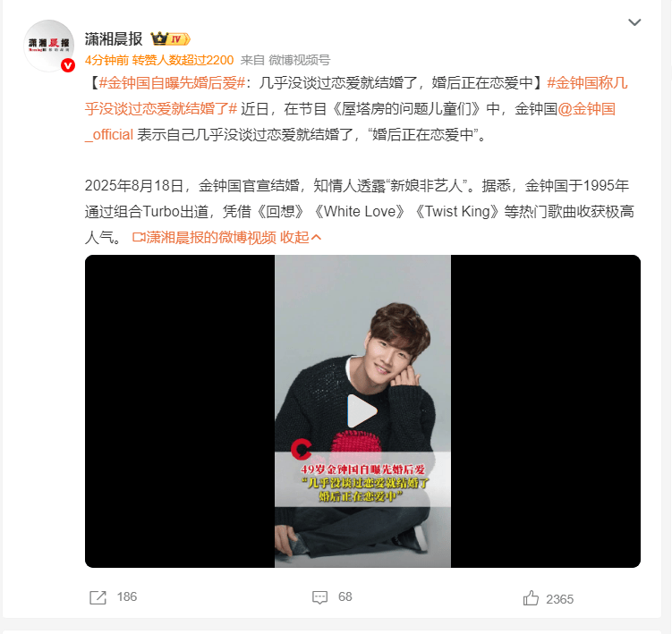Click the comment count 68
This screenshot has height=634, width=672.
(x=345, y=596)
